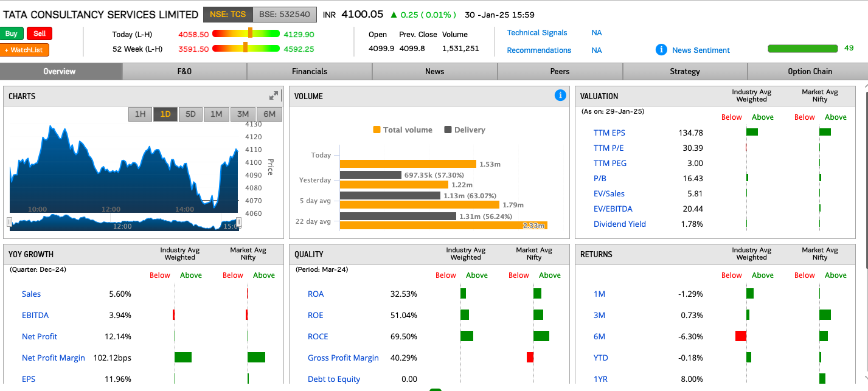Open the 6M returns row

point(599,336)
